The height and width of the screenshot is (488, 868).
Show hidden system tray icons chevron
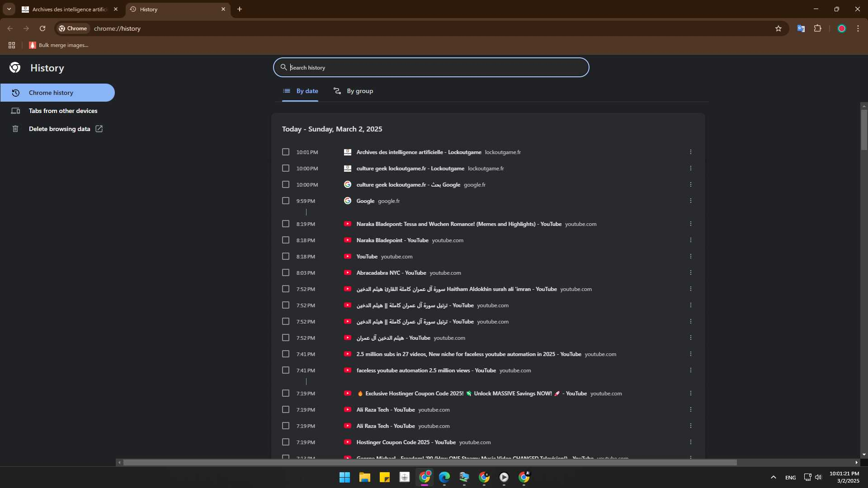click(x=774, y=477)
